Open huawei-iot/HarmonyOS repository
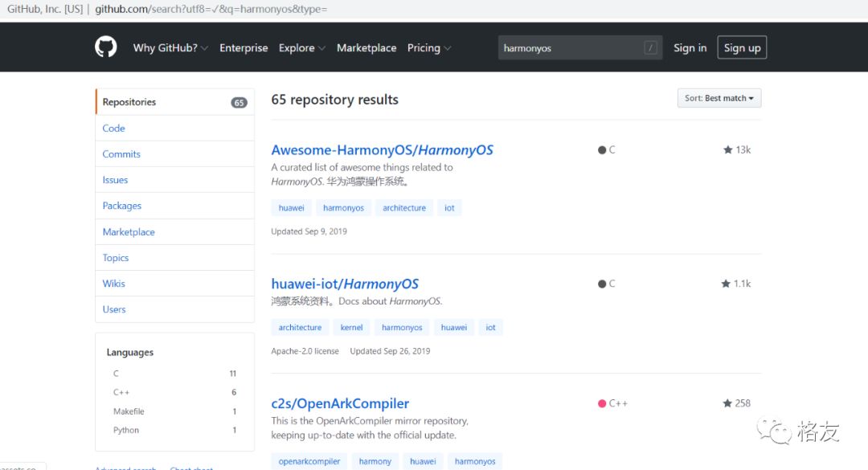This screenshot has width=868, height=470. click(345, 284)
